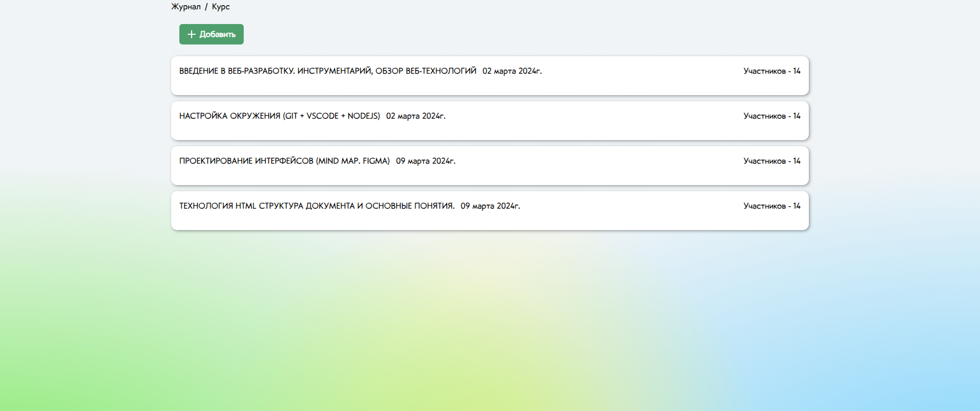Click Участников - 14 on the НАСТРОЙКА ОКРУЖЕНИЯ lesson
This screenshot has width=980, height=411.
coord(772,116)
